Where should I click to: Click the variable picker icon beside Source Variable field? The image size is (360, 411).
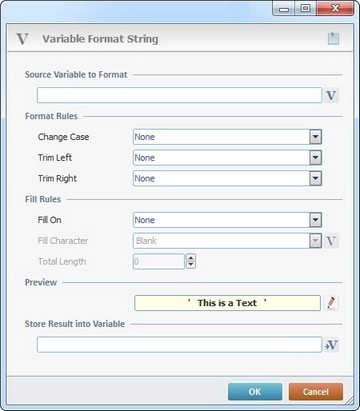331,96
